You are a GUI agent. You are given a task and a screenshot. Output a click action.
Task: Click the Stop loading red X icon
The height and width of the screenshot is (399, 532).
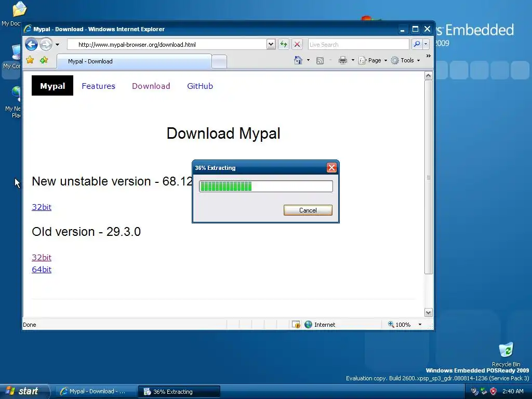pyautogui.click(x=297, y=45)
